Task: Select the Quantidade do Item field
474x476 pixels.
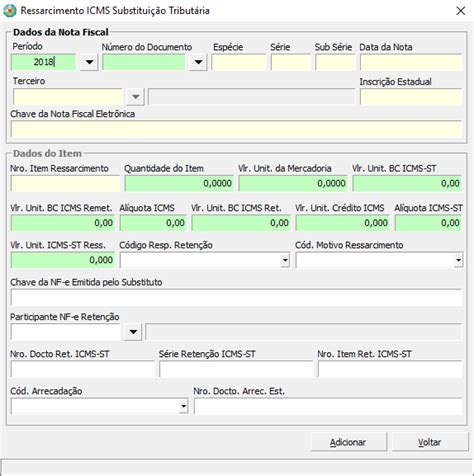Action: (179, 183)
